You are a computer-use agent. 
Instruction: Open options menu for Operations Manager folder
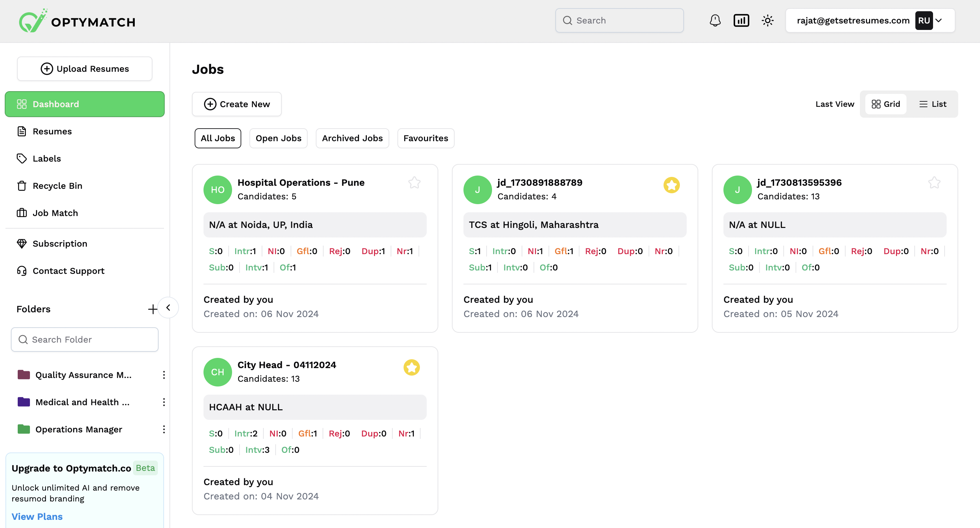tap(164, 429)
